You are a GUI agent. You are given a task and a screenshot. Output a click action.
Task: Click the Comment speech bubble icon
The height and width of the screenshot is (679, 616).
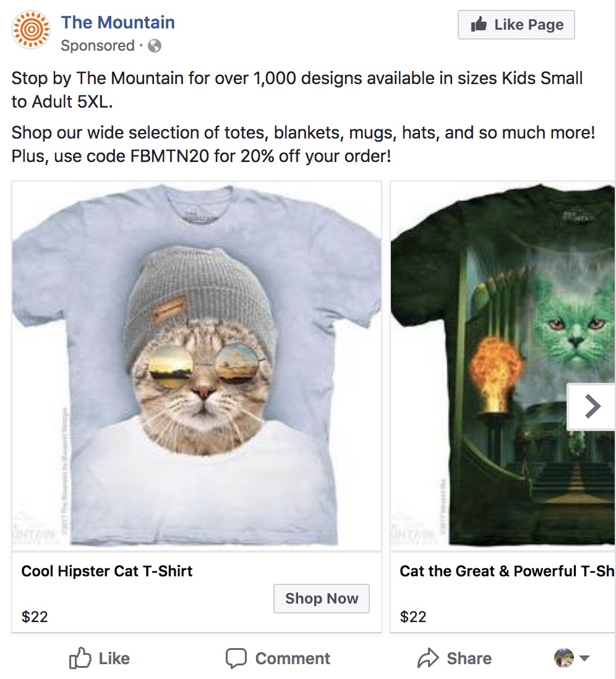tap(236, 659)
